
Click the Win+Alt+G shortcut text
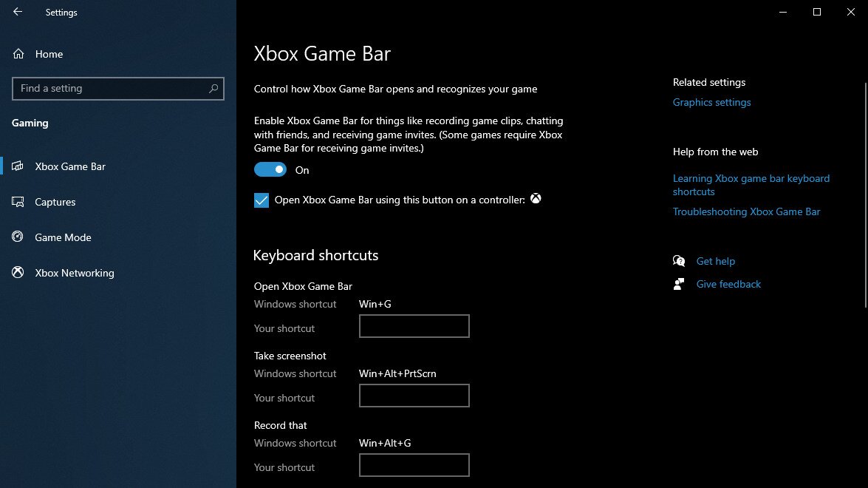pos(385,443)
